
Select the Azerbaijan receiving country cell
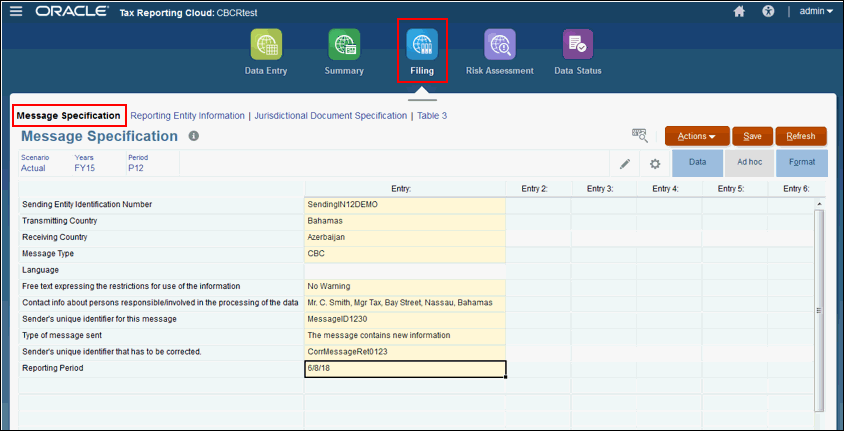405,237
